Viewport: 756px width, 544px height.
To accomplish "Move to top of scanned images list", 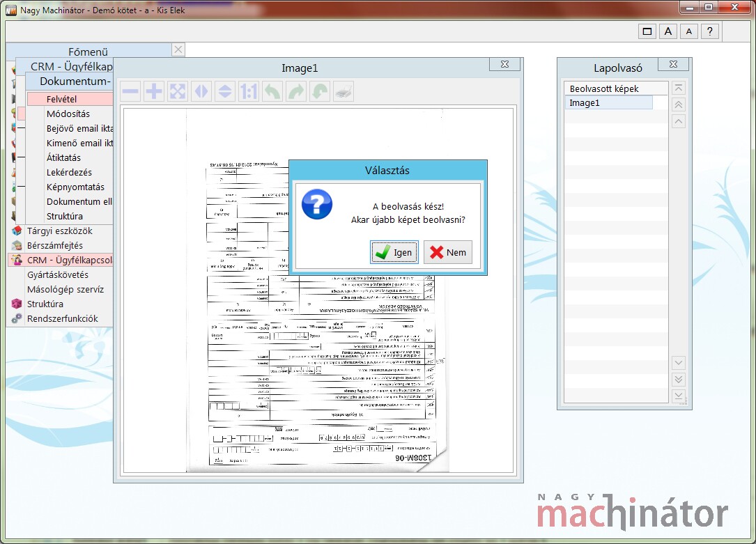I will tap(679, 88).
